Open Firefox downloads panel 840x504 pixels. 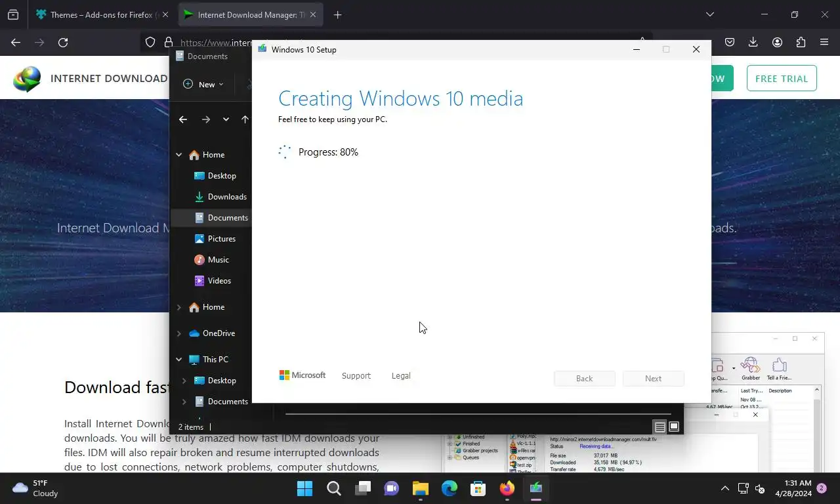753,42
